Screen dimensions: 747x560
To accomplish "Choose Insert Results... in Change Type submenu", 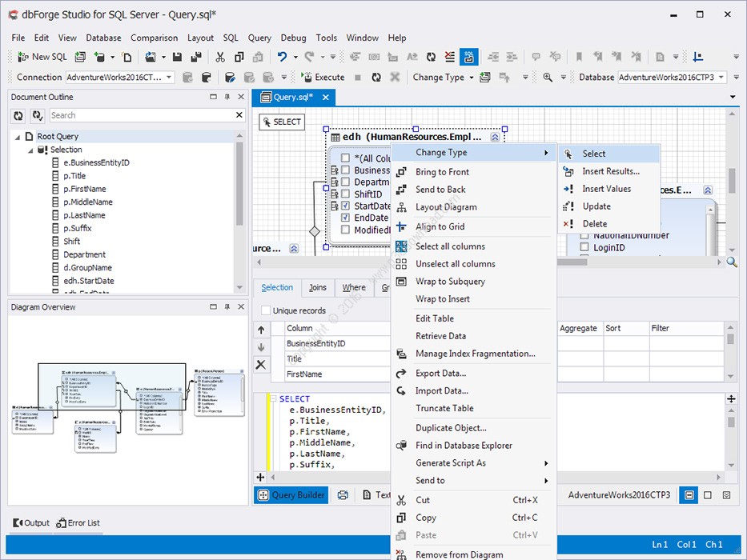I will [x=610, y=171].
